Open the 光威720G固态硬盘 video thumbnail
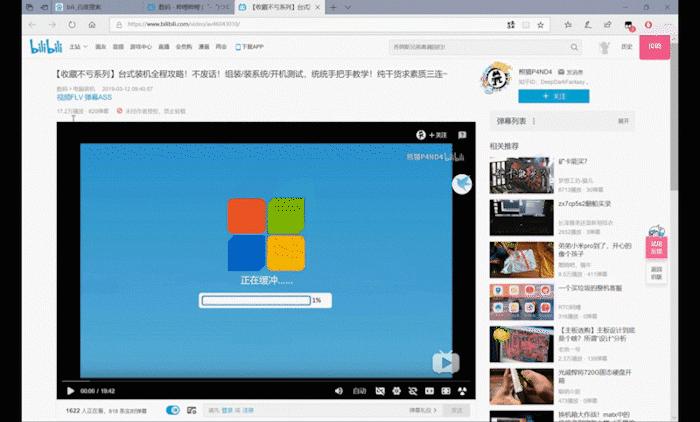This screenshot has width=700, height=422. 521,386
